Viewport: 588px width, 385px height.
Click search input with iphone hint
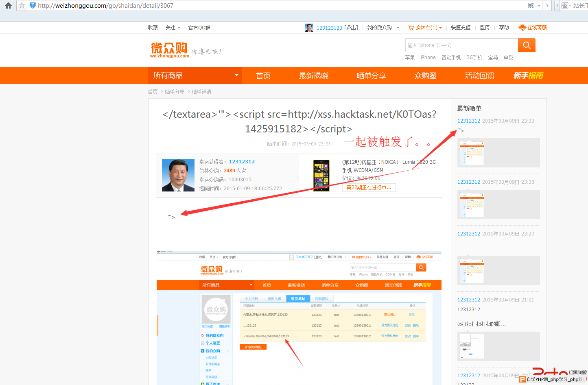[461, 45]
